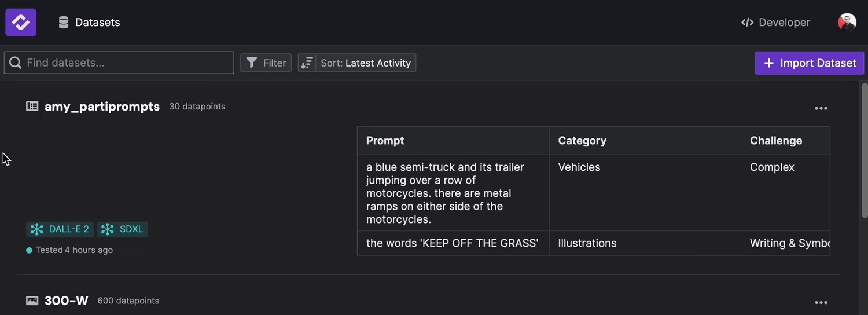The height and width of the screenshot is (315, 868).
Task: Click the search magnifier icon
Action: pyautogui.click(x=16, y=63)
